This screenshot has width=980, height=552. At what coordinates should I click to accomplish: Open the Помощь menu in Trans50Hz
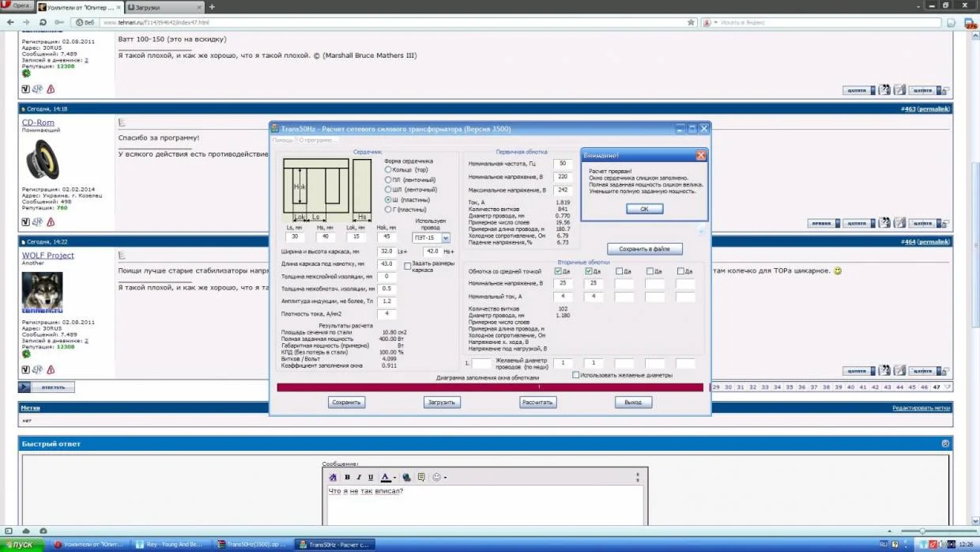(282, 140)
